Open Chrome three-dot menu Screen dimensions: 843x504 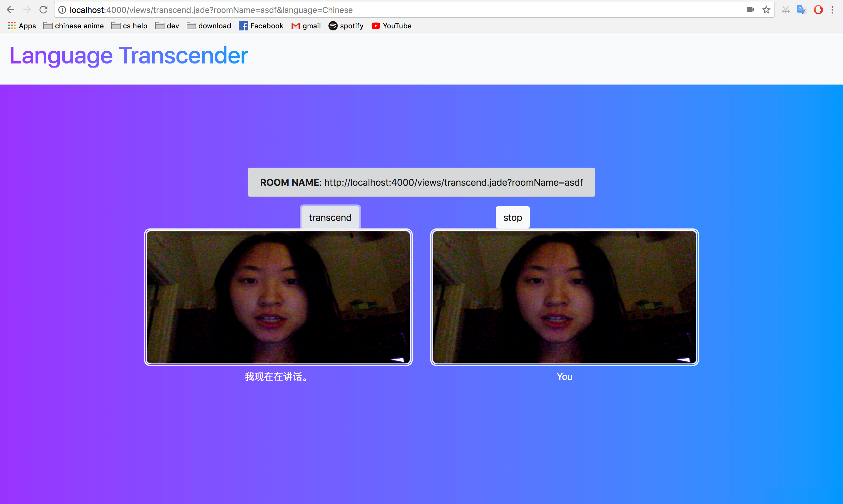[832, 10]
